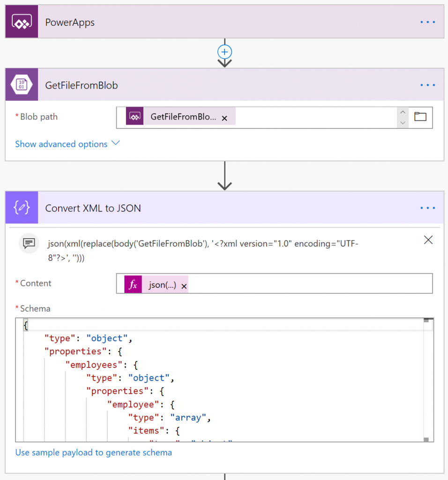Click the Blob path down arrow
The image size is (448, 480).
click(403, 123)
